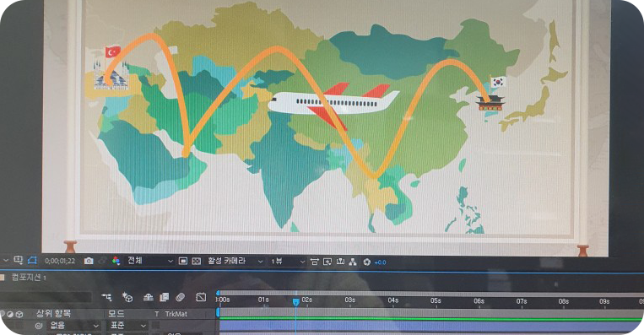Toggle the mask and shape path visibility icon

(x=32, y=260)
